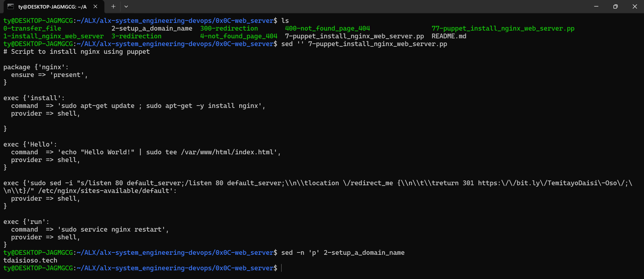This screenshot has height=279, width=644.
Task: Click the 0-transfer_file filename
Action: tap(32, 28)
